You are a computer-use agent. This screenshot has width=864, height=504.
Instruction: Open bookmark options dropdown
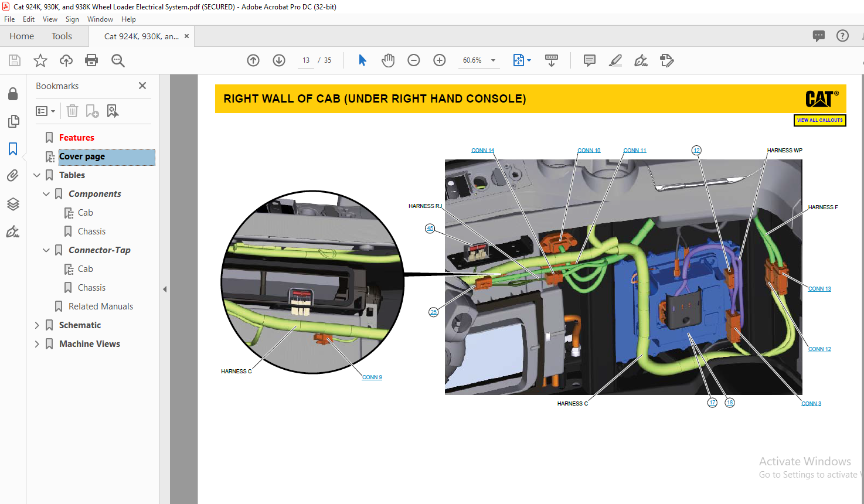[x=45, y=111]
